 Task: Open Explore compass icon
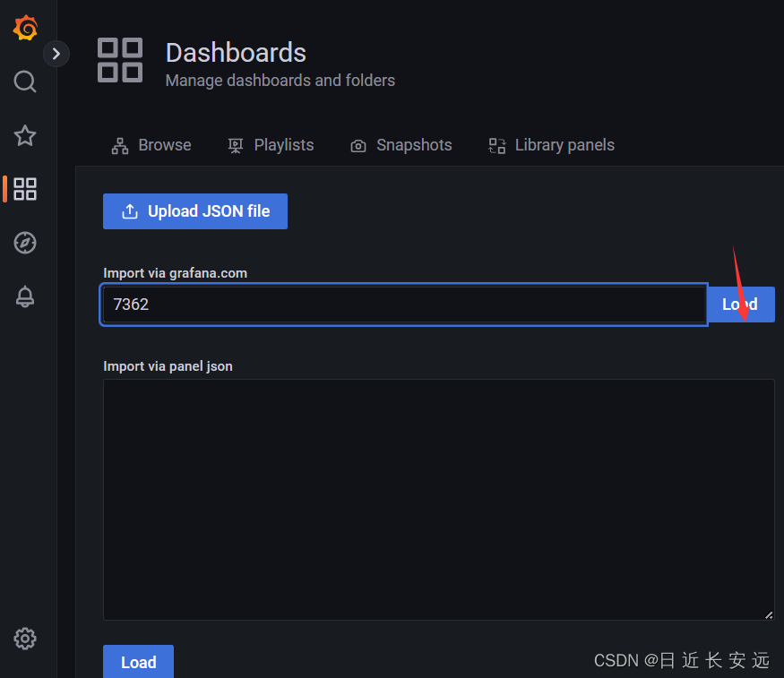pos(25,243)
